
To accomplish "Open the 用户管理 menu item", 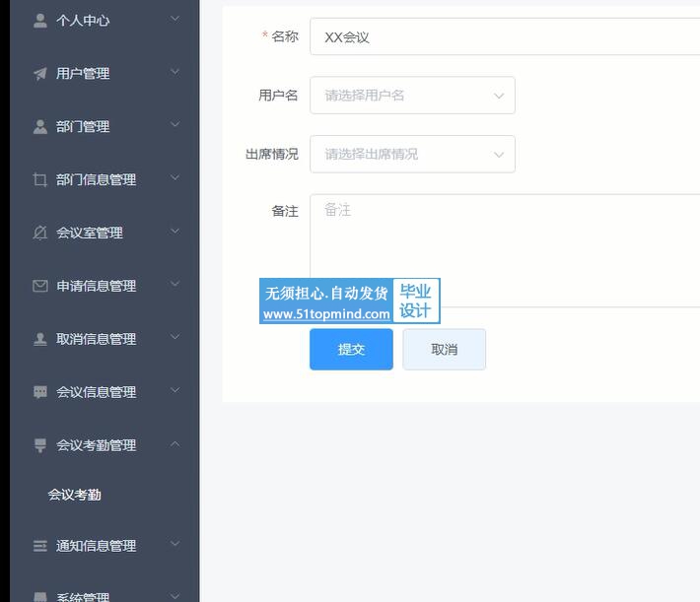I will click(x=105, y=73).
